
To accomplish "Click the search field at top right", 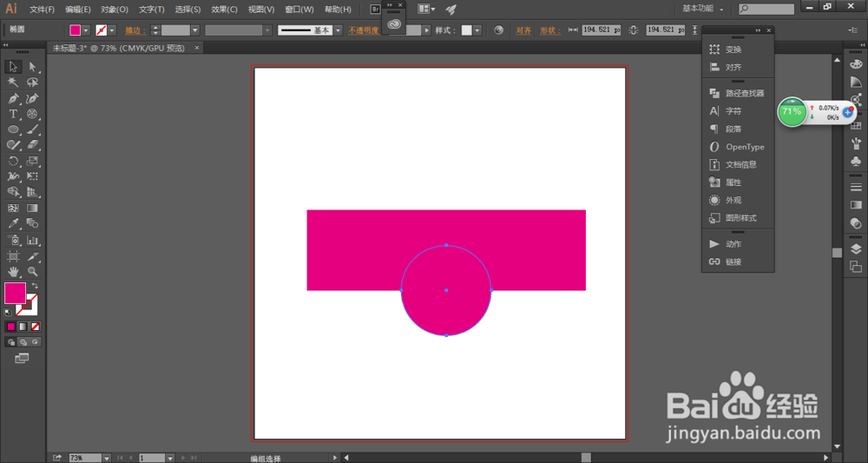I will 766,9.
